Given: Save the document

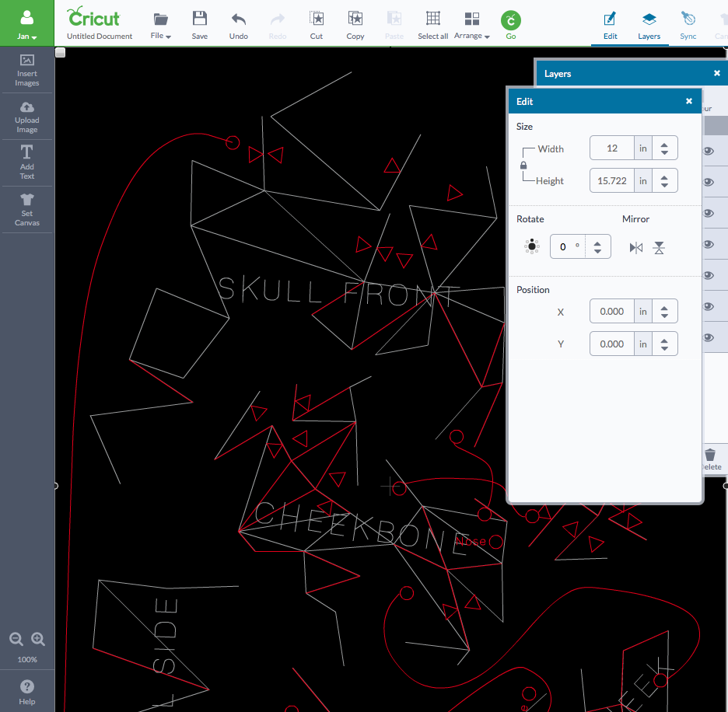Looking at the screenshot, I should [200, 26].
